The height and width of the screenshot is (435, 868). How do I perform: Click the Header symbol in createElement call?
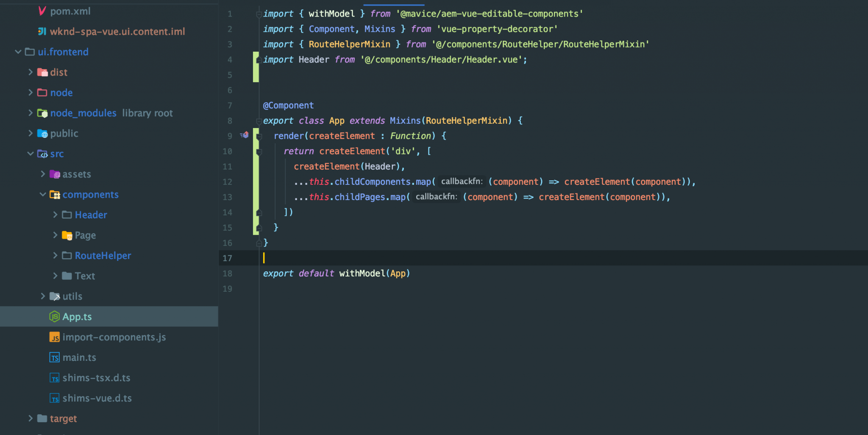(x=380, y=167)
